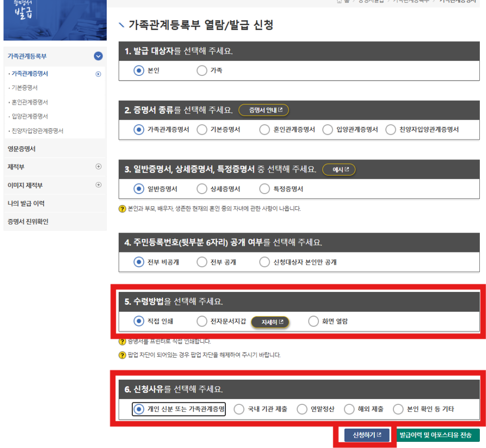Select 해외 제출 as application reason
This screenshot has width=486, height=448.
tap(349, 409)
